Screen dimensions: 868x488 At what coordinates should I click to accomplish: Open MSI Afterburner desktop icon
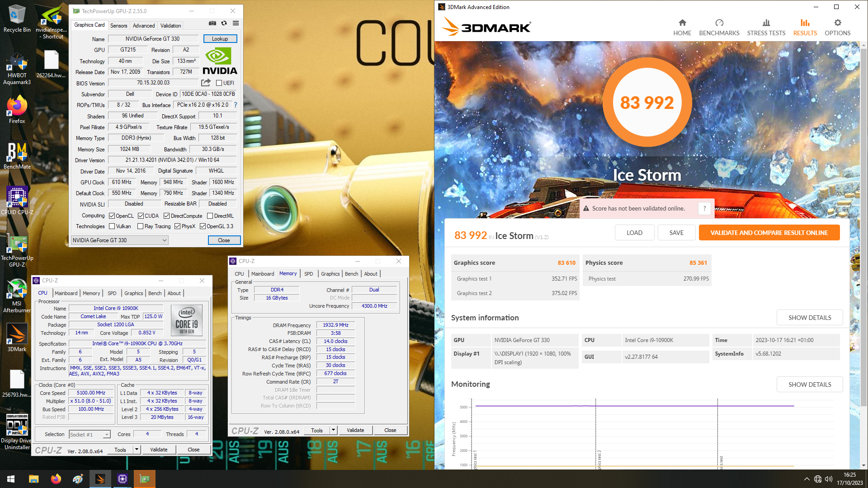coord(17,296)
